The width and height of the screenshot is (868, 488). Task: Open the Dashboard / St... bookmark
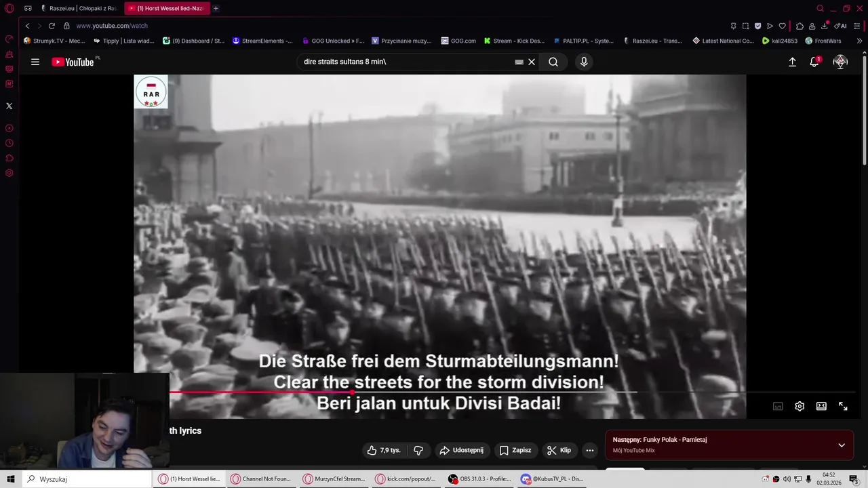(x=194, y=41)
